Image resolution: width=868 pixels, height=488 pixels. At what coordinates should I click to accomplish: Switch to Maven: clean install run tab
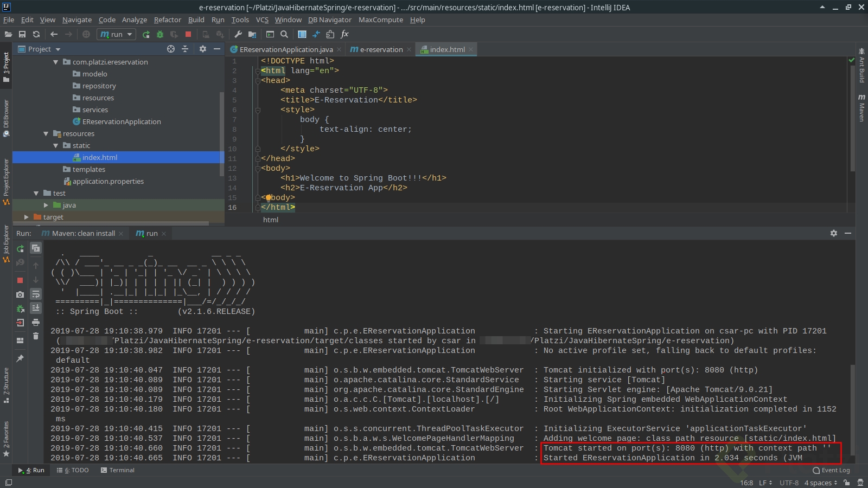click(x=83, y=233)
